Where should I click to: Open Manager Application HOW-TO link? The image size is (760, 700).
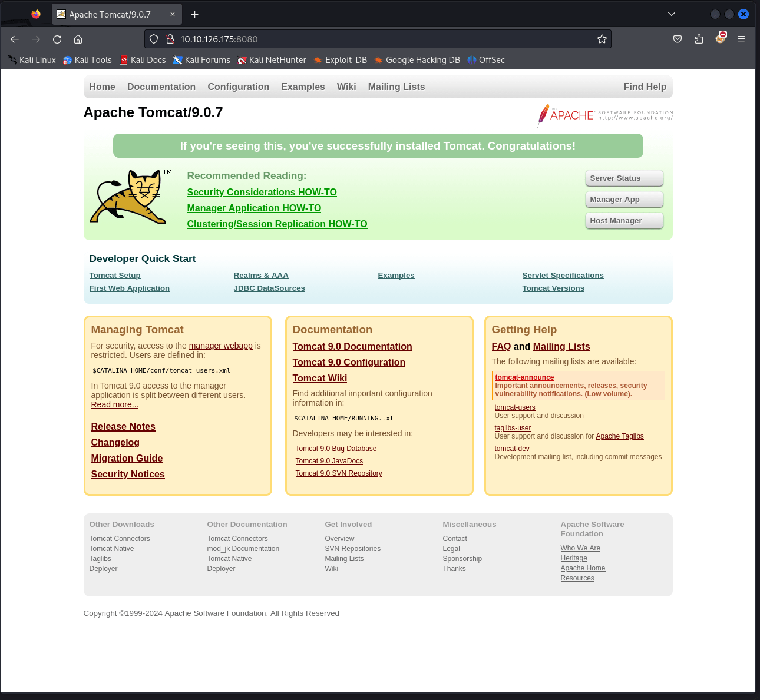254,208
